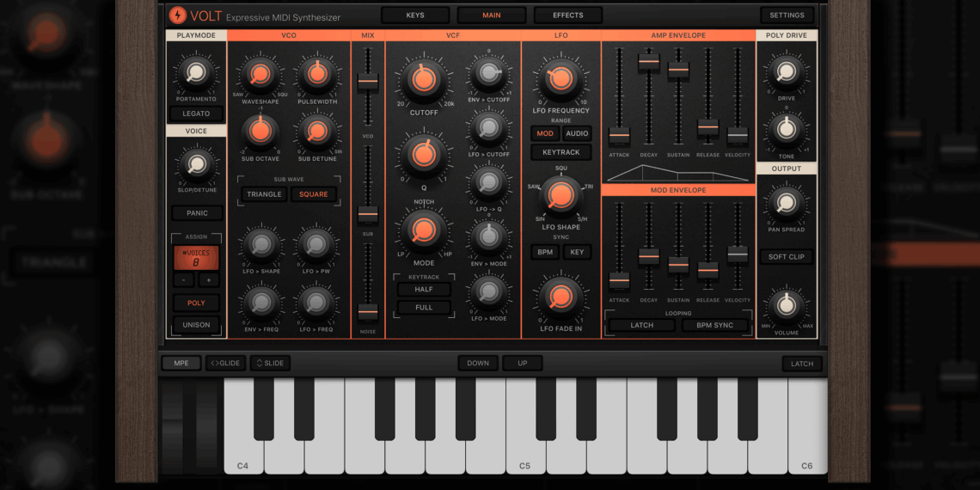Click the Noise mix slider
This screenshot has height=490, width=980.
368,311
